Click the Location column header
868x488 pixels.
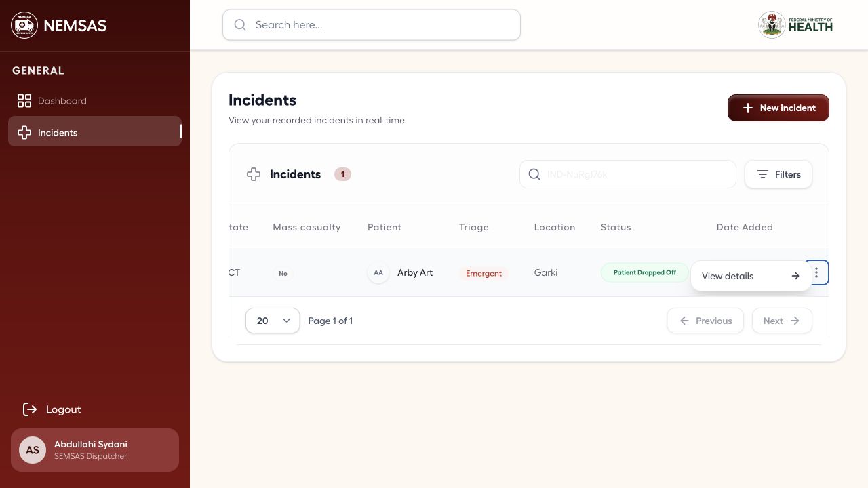coord(555,227)
